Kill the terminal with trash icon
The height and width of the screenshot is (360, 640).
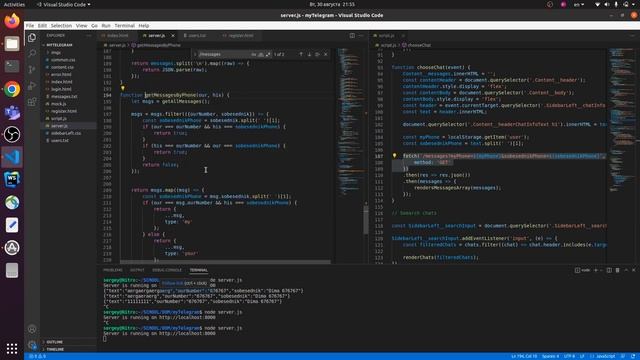pyautogui.click(x=617, y=270)
